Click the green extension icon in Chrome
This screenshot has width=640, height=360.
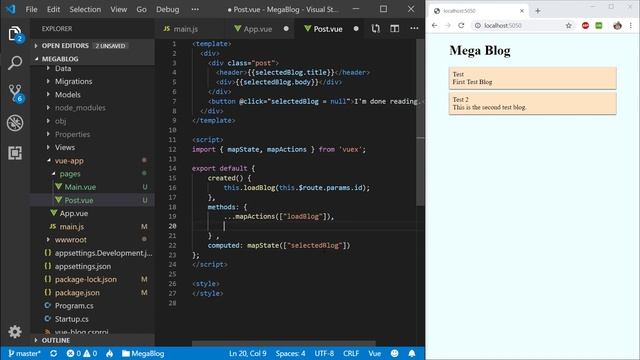[x=599, y=26]
